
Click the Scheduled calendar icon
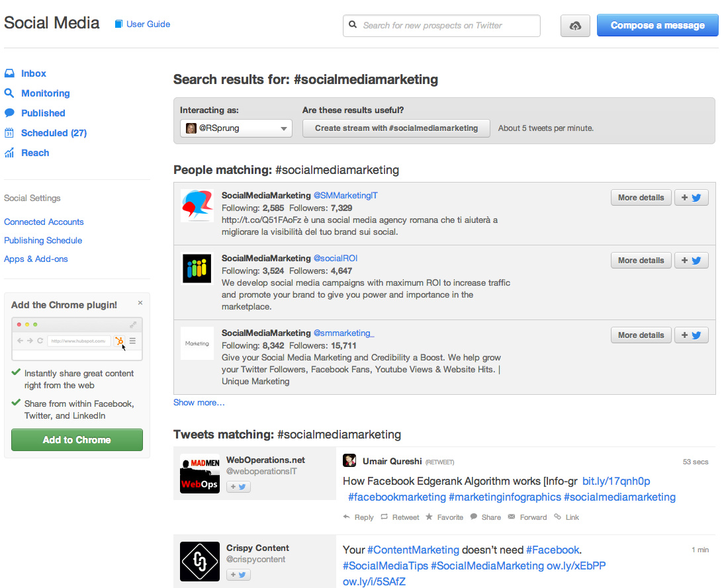[x=9, y=133]
